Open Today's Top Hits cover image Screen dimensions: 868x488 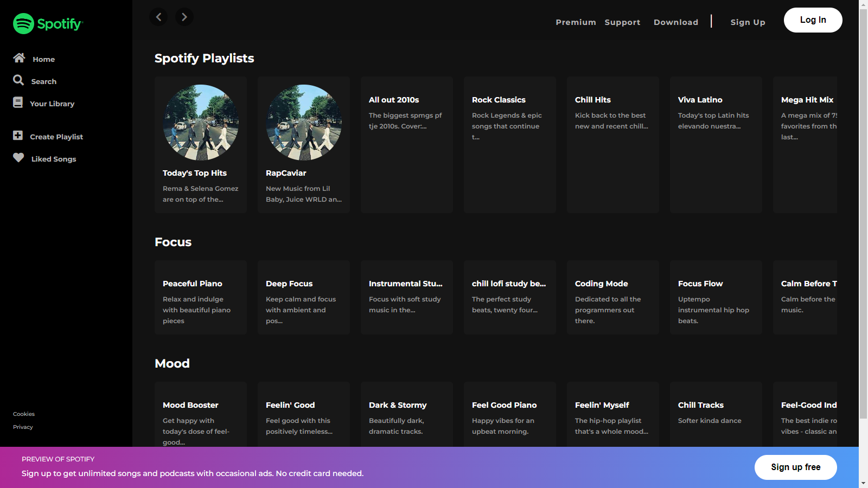click(x=201, y=123)
